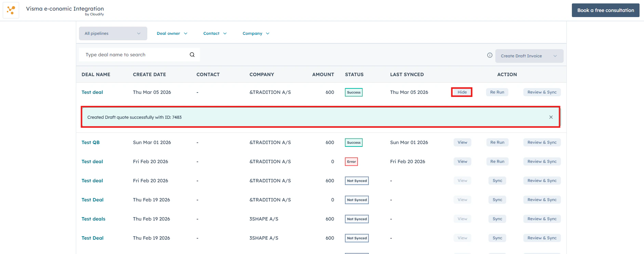Click the COMPANY column header

(262, 74)
